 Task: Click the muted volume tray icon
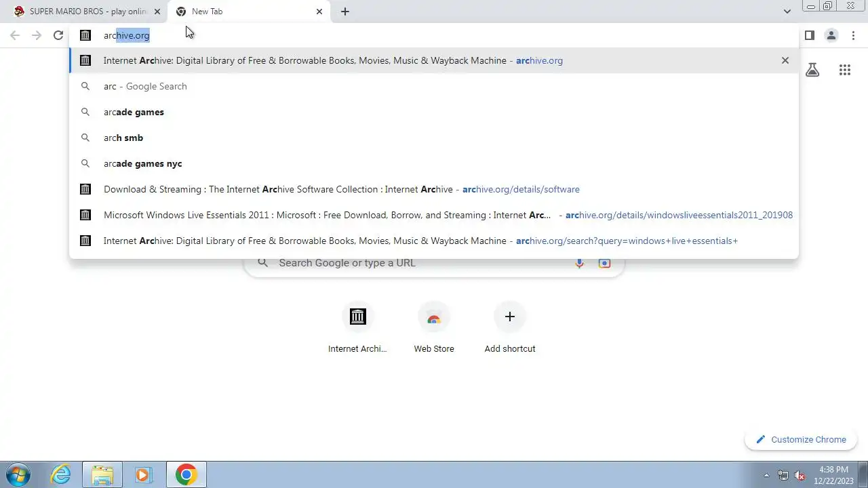point(800,475)
